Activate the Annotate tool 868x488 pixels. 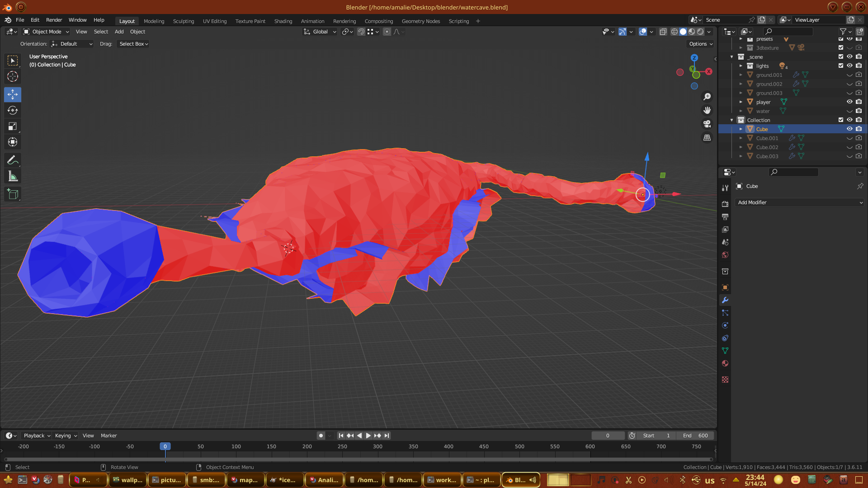click(13, 160)
